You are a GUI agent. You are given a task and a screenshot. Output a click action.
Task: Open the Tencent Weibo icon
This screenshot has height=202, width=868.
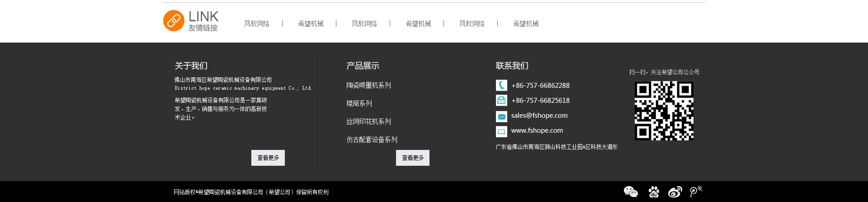[696, 192]
